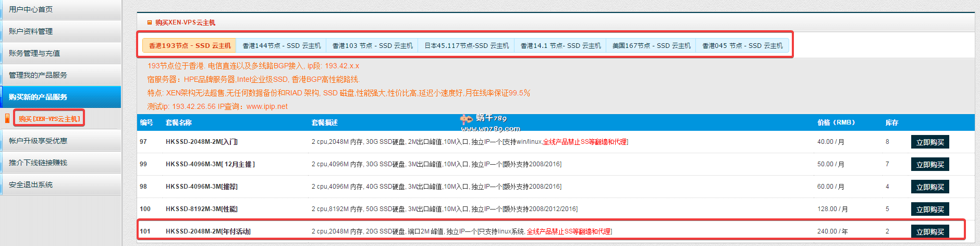Select the 香港045 节点 - SSD 云主机 tab
This screenshot has width=980, height=246.
point(742,46)
